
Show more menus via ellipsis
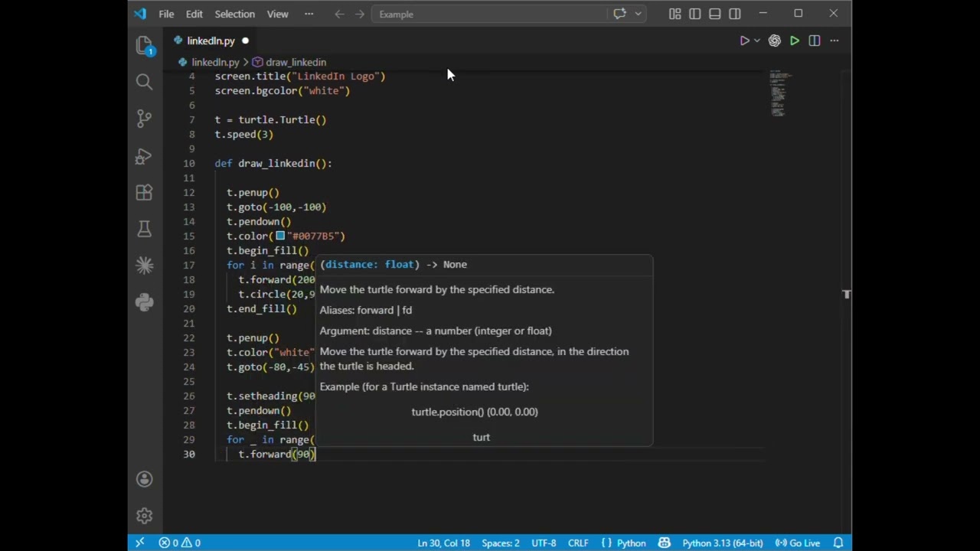point(309,14)
